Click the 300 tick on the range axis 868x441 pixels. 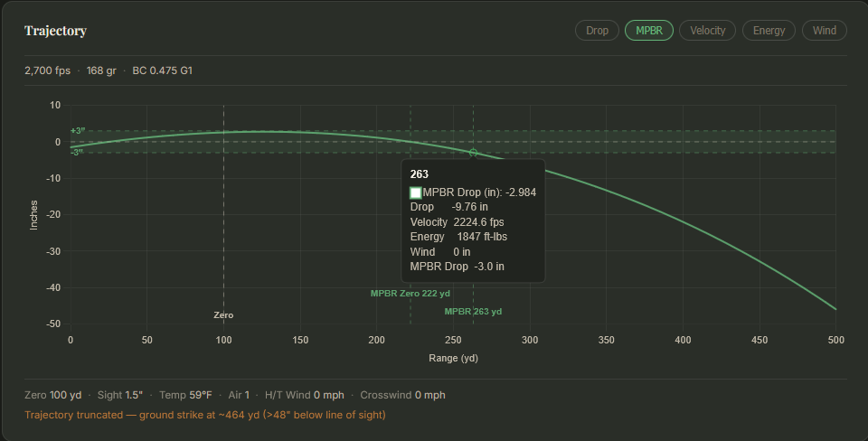[x=530, y=340]
